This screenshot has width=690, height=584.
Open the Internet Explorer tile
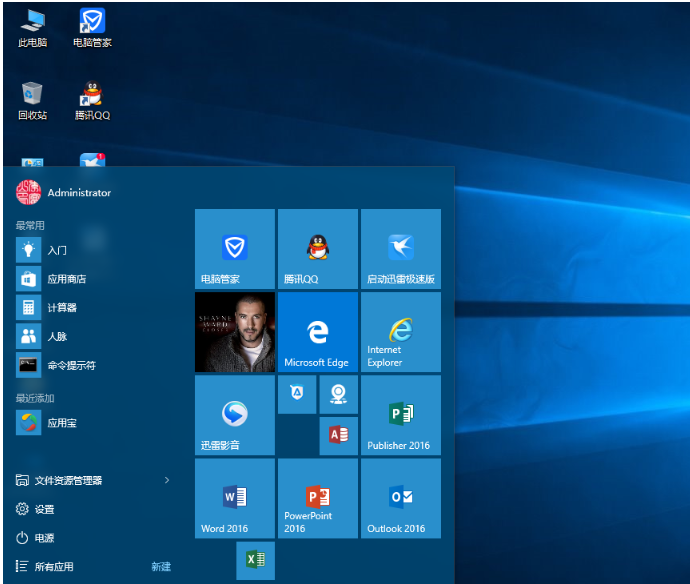pyautogui.click(x=400, y=332)
